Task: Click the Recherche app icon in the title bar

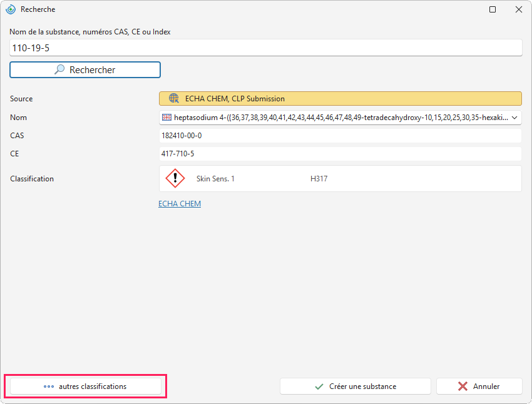Action: pos(11,9)
